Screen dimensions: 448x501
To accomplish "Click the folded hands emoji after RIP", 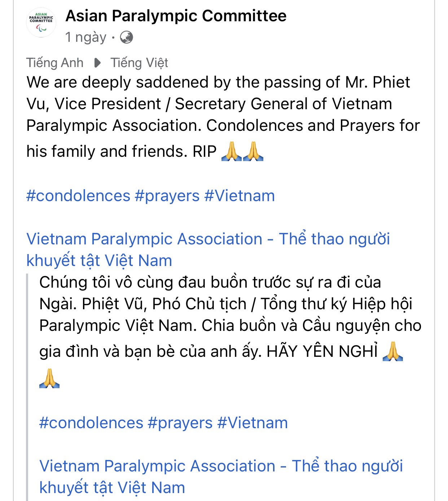I will 231,151.
